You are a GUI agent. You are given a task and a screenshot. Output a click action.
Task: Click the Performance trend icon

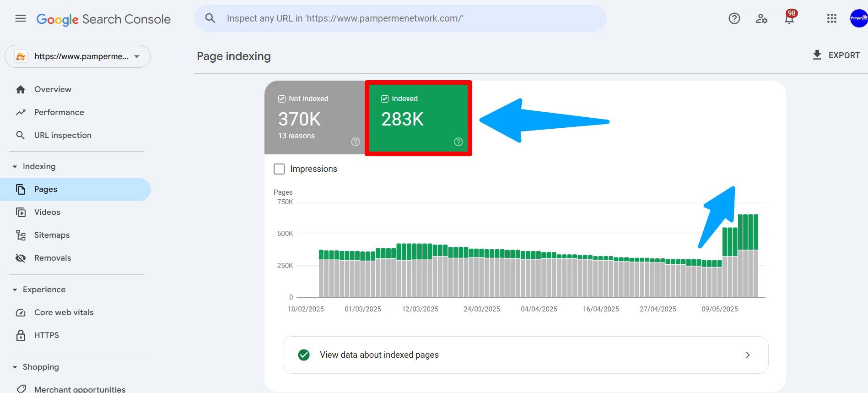[21, 112]
